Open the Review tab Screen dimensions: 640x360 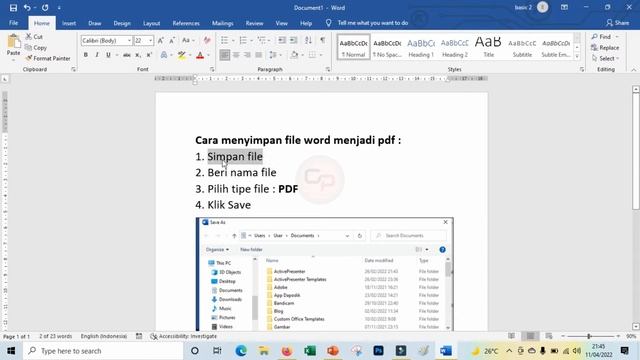coord(254,23)
